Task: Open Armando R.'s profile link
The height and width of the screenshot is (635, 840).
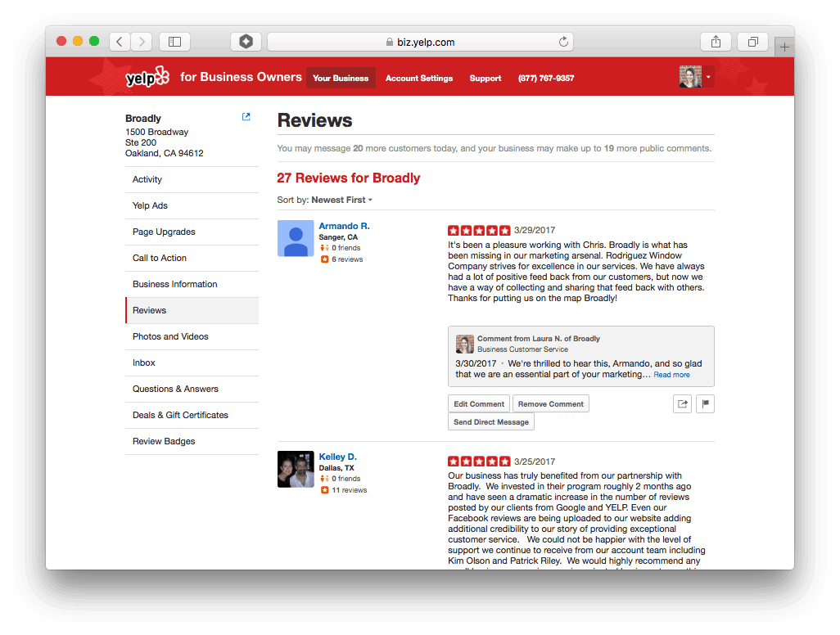Action: coord(344,226)
